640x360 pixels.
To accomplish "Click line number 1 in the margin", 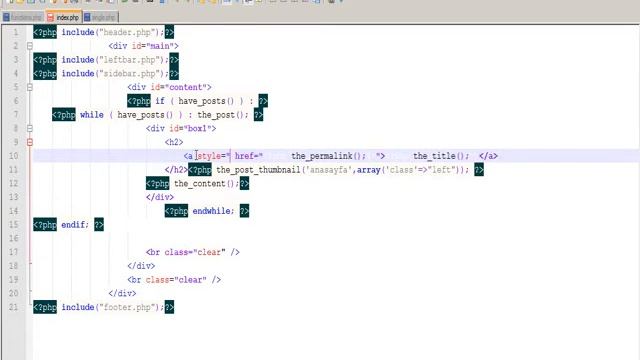I will click(x=16, y=32).
